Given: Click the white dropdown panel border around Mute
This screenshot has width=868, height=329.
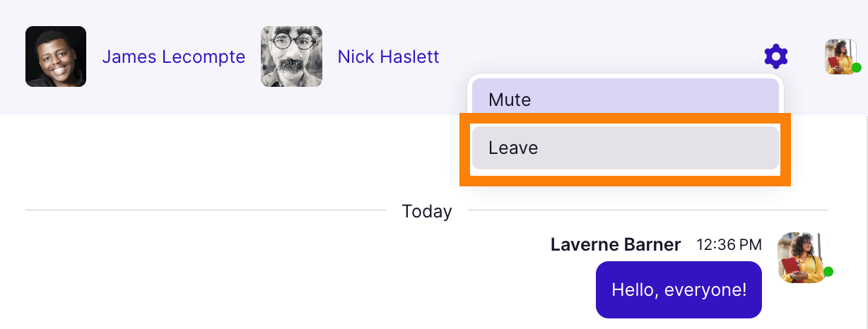Looking at the screenshot, I should point(626,76).
